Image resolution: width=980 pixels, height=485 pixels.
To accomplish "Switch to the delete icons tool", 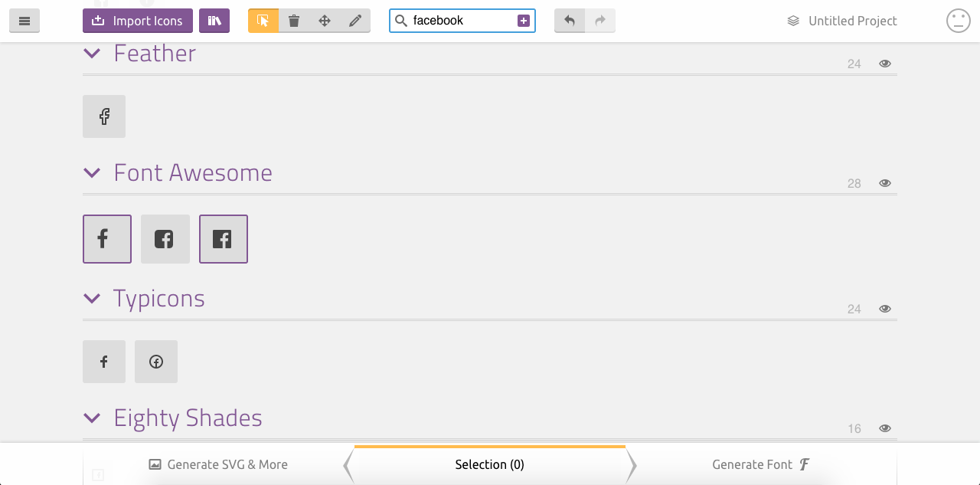I will point(293,21).
